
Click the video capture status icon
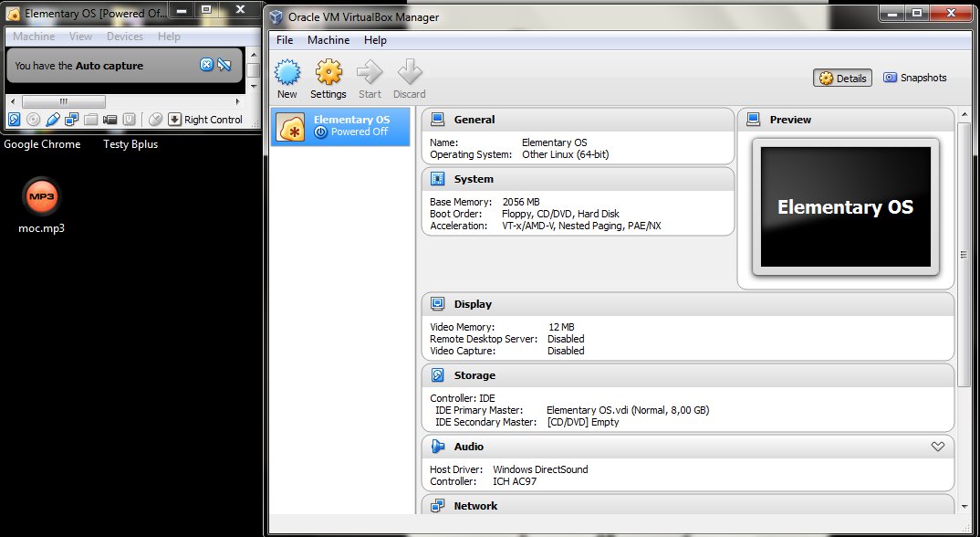110,120
